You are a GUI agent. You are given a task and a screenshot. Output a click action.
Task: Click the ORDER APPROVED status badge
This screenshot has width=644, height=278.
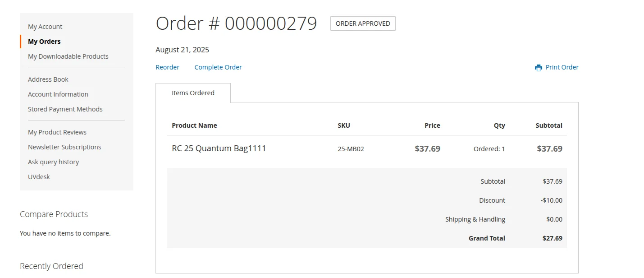(x=363, y=23)
